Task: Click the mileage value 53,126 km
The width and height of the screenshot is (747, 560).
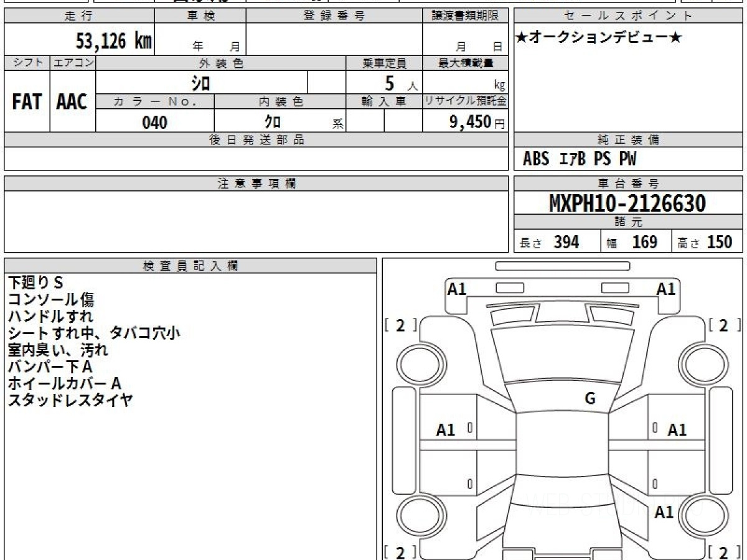Action: (113, 42)
